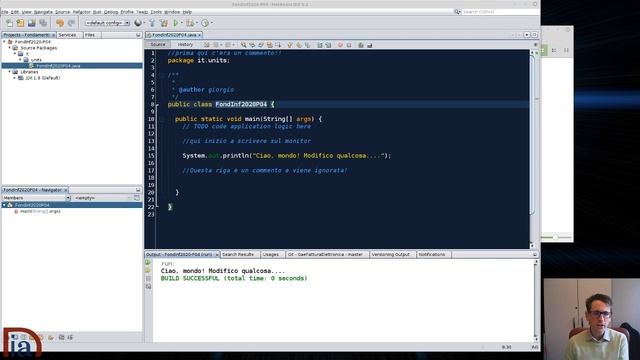Select FondInf2020P04.java in Projects tree
Viewport: 640px width, 360px height.
58,66
